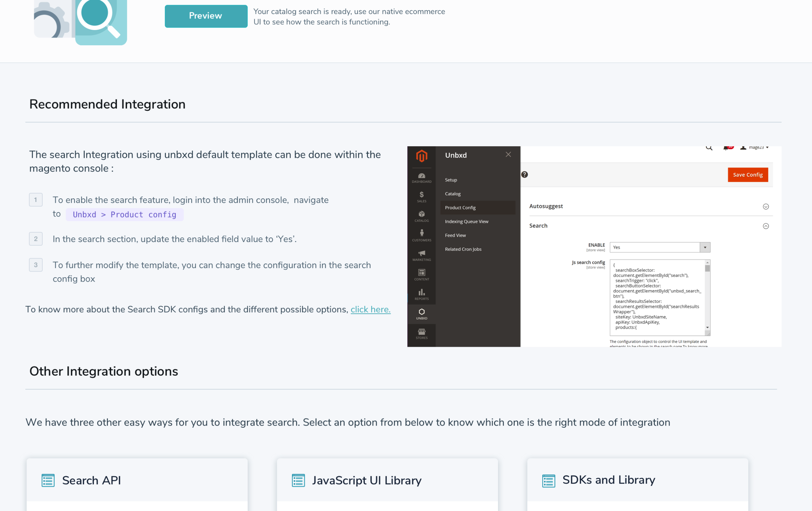Click the Magento logo in the console sidebar

tap(421, 156)
